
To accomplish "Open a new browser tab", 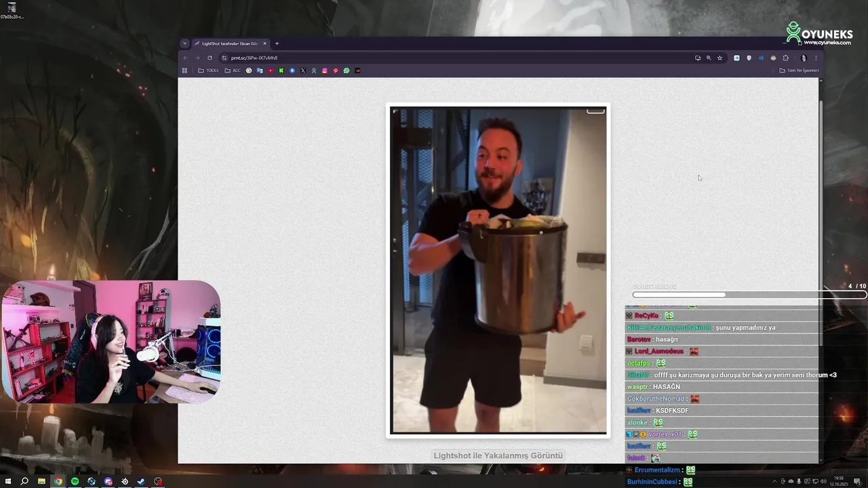I will tap(277, 43).
